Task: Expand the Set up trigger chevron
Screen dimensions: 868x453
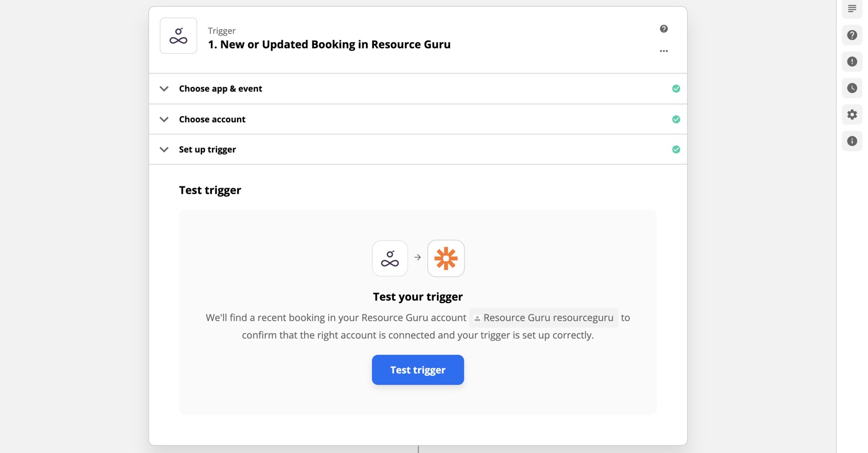Action: point(164,150)
